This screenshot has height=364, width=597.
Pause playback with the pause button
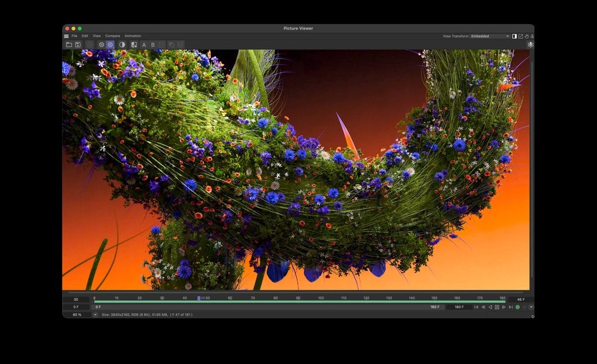tap(497, 307)
